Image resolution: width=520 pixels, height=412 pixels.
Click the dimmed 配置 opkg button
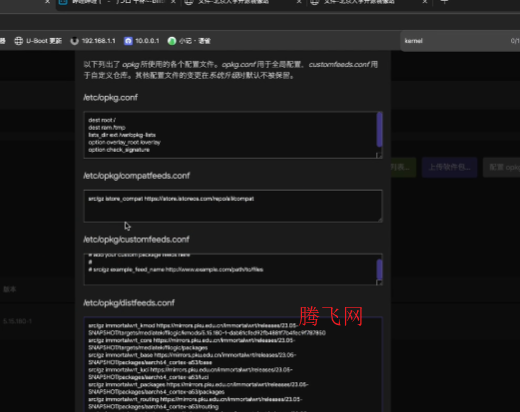tap(502, 167)
